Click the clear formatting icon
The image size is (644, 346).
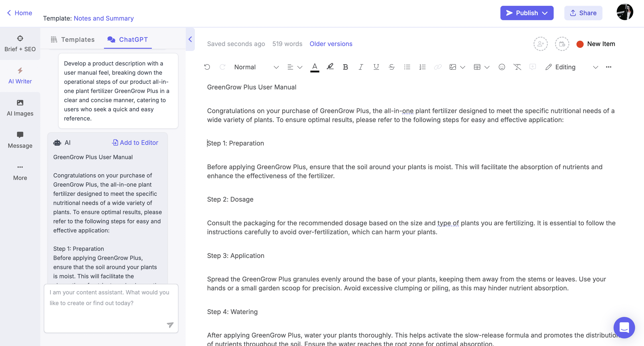[x=517, y=67]
